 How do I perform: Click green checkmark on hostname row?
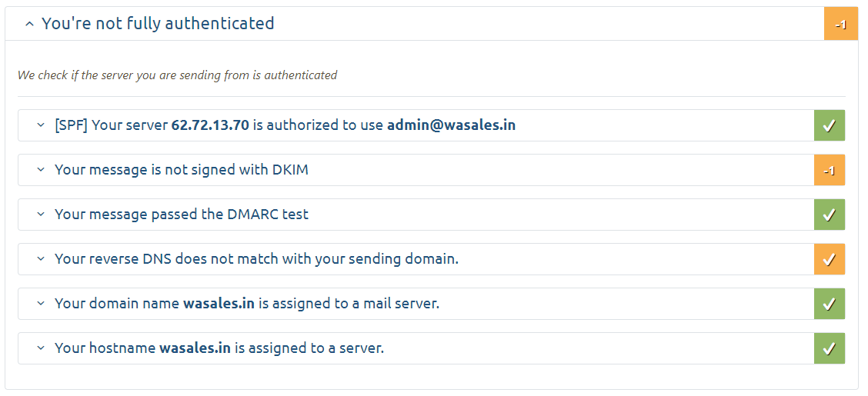pos(829,348)
